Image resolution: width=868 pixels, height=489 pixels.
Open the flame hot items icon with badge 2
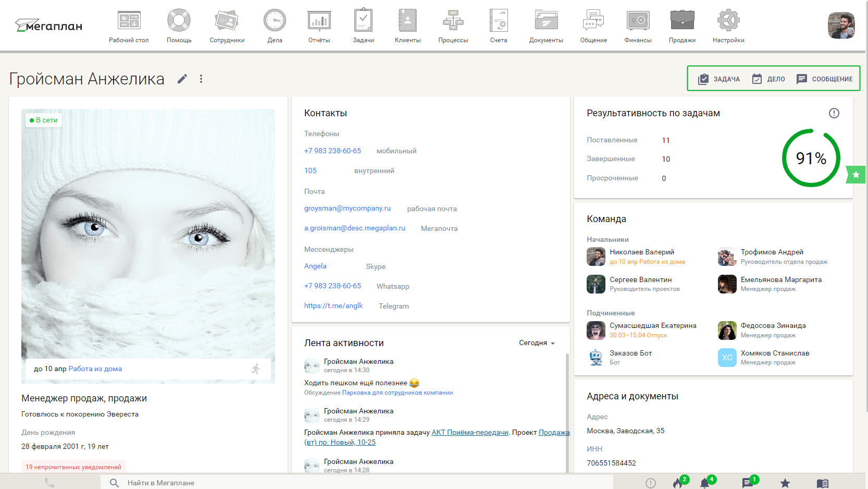coord(679,483)
